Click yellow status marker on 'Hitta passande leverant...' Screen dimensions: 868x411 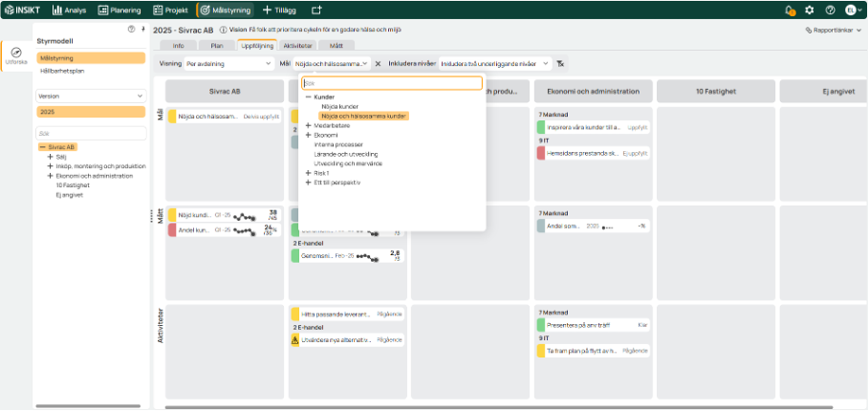(x=294, y=314)
